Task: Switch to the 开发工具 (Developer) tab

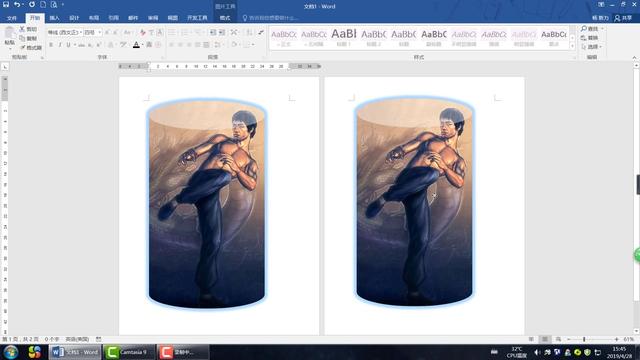Action: (x=197, y=18)
